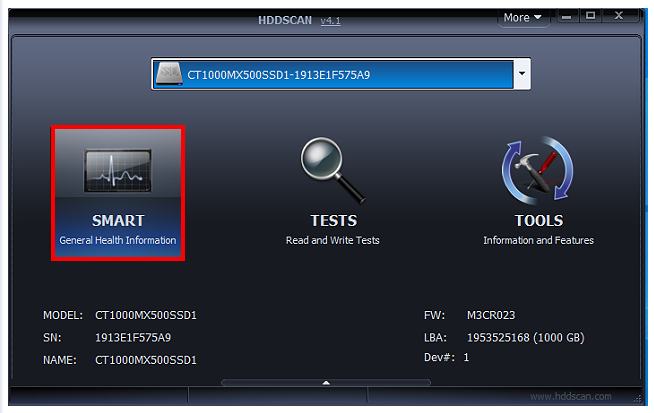Click Information and Features caption
The image size is (654, 413).
coord(538,240)
